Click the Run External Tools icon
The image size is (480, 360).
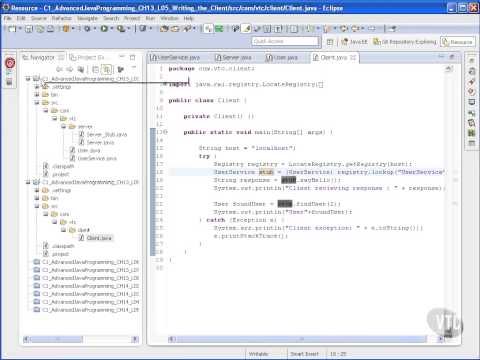[x=120, y=29]
